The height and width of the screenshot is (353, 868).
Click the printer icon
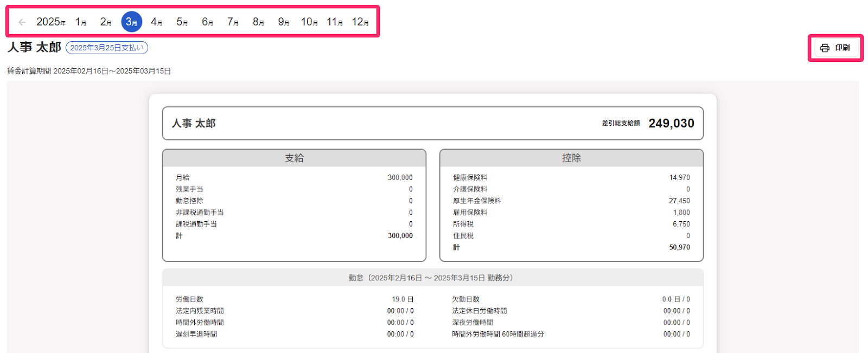[825, 48]
